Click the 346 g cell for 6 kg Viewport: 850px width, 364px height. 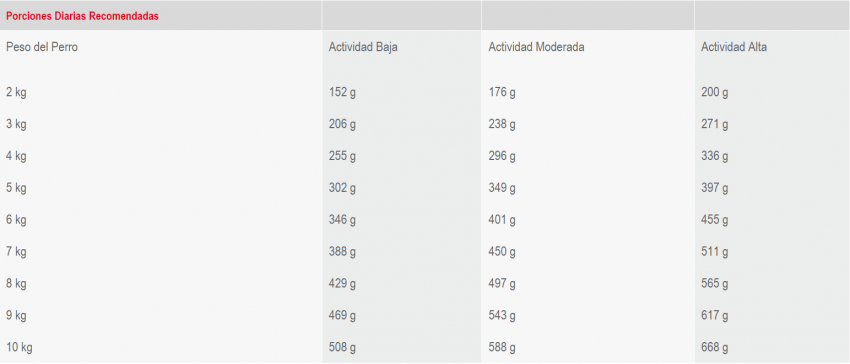pyautogui.click(x=342, y=220)
